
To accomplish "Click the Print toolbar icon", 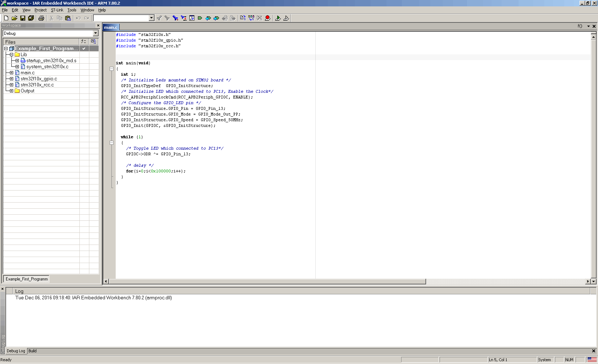I will 41,18.
